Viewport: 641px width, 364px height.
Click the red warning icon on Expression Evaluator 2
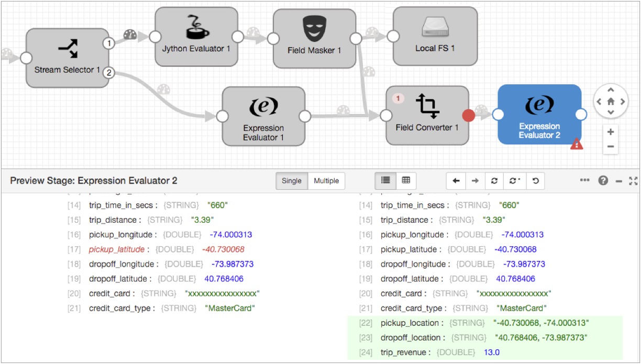click(x=577, y=144)
